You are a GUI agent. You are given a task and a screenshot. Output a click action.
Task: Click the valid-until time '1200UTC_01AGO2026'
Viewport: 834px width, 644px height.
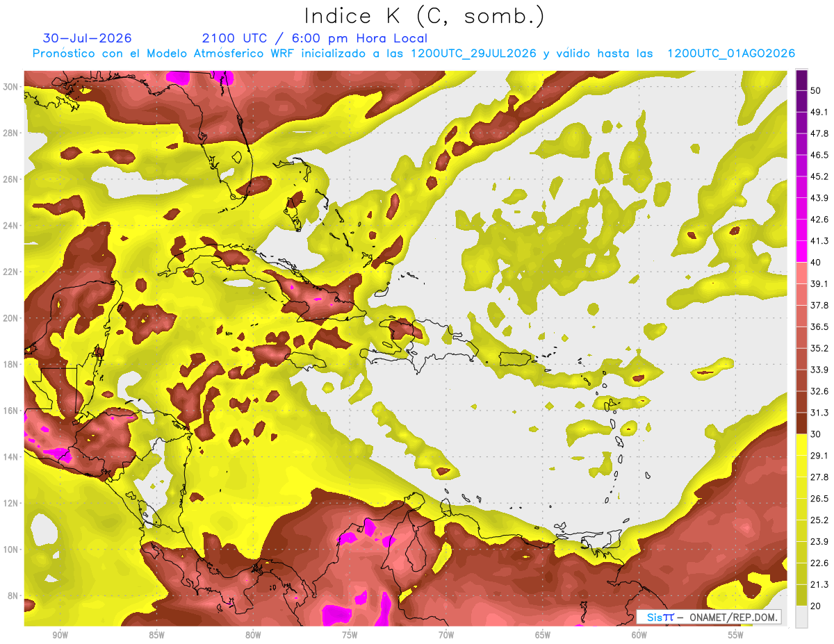[731, 53]
